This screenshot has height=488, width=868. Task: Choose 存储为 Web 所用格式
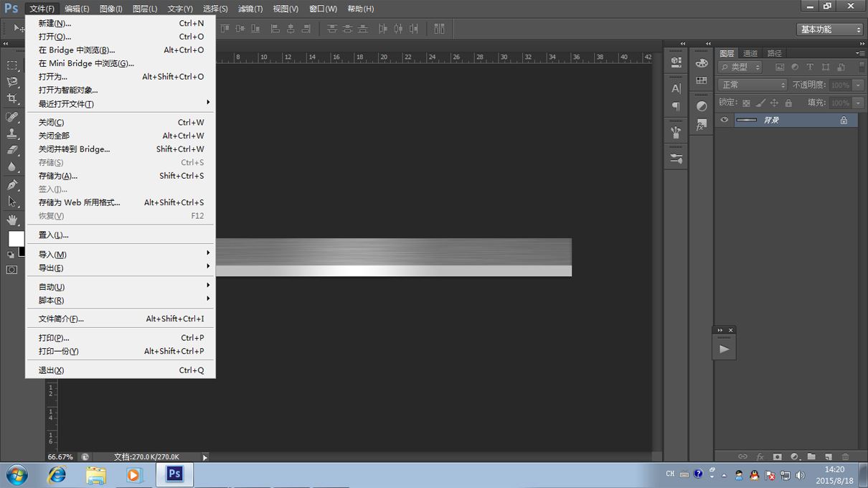click(x=120, y=202)
